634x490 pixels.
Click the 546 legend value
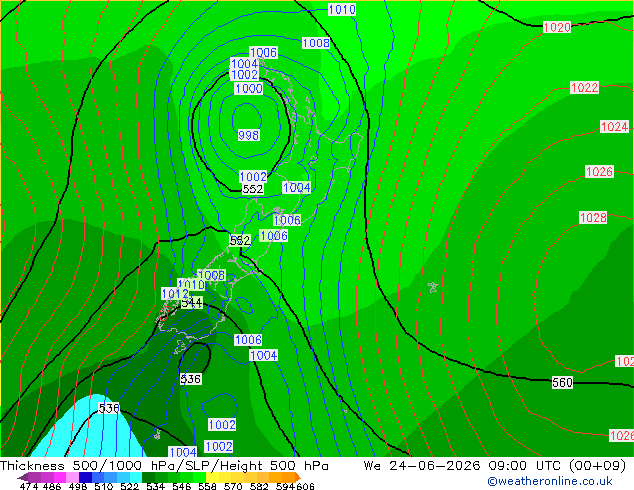pos(182,486)
